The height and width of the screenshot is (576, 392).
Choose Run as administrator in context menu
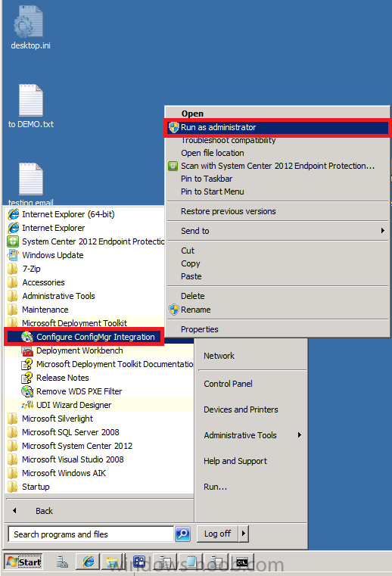[x=276, y=127]
